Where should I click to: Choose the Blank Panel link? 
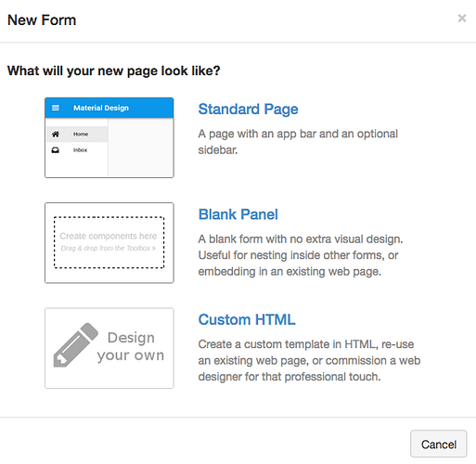pyautogui.click(x=238, y=214)
